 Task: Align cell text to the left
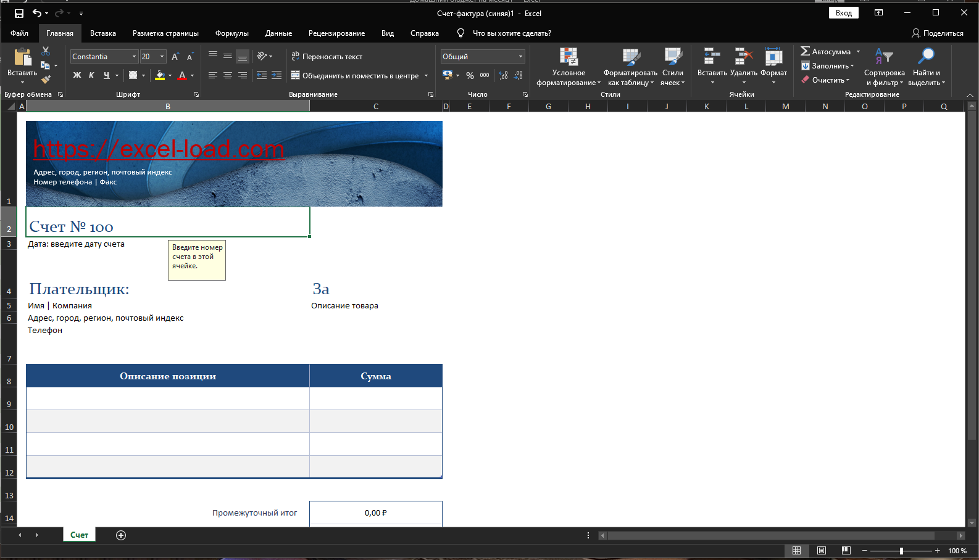point(213,75)
